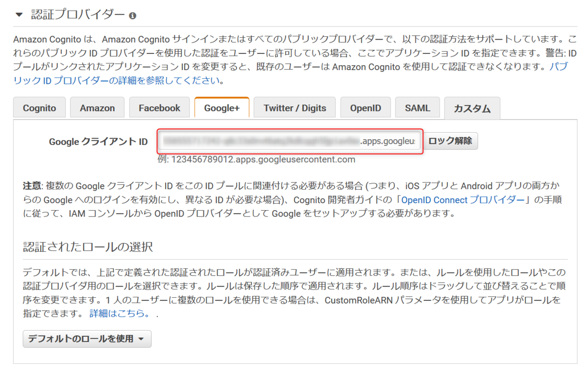Click the Google クライアント ID input field
Image resolution: width=588 pixels, height=384 pixels.
coord(290,142)
